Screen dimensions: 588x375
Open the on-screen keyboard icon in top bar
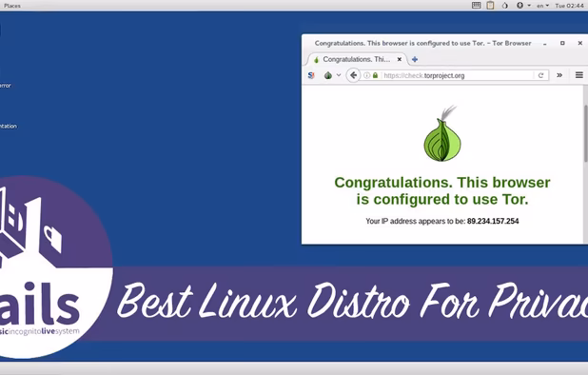click(x=477, y=6)
